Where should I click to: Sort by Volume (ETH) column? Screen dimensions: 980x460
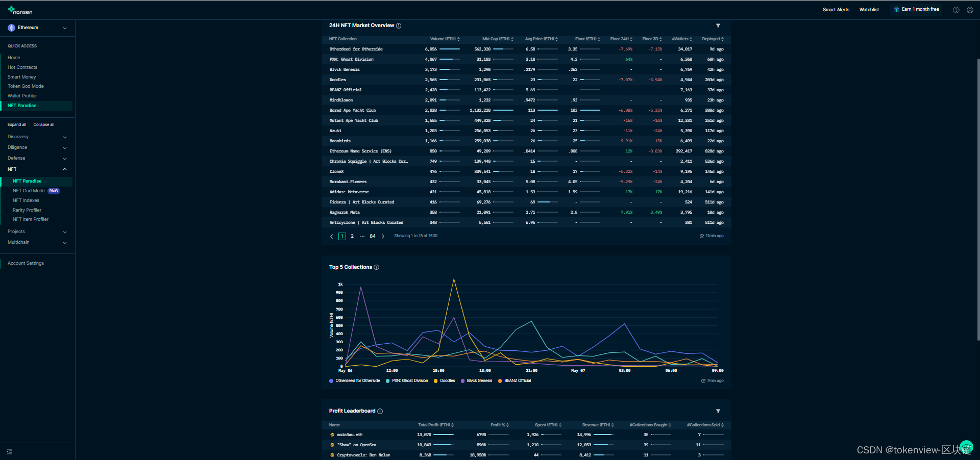pyautogui.click(x=445, y=39)
